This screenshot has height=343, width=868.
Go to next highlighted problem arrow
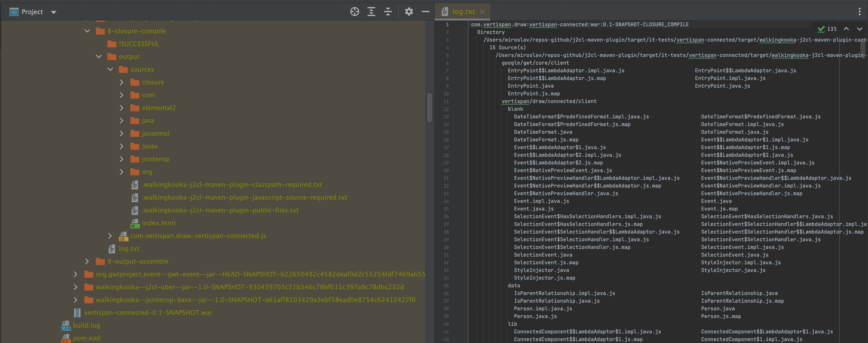click(860, 29)
